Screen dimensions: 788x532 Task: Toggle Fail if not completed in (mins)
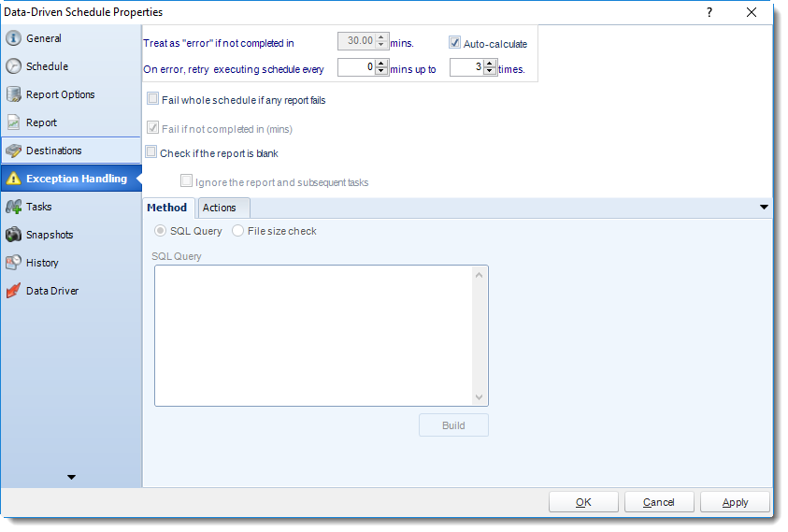pos(152,128)
